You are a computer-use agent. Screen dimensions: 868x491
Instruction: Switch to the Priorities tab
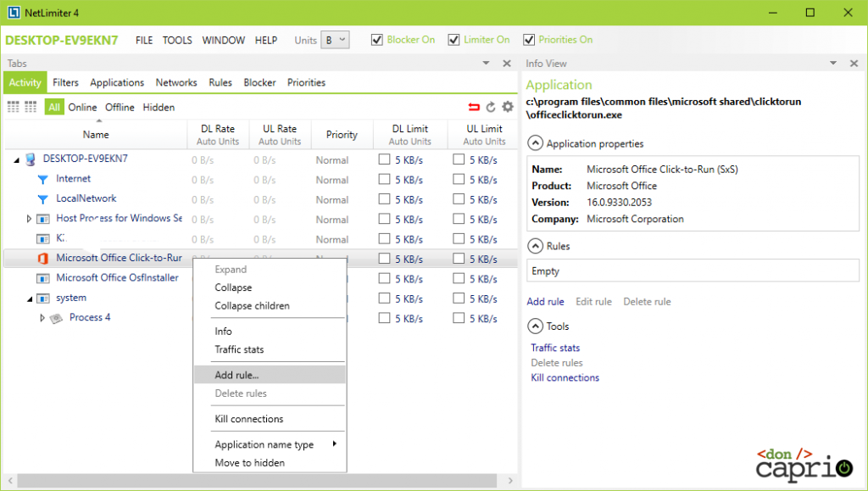pos(306,82)
